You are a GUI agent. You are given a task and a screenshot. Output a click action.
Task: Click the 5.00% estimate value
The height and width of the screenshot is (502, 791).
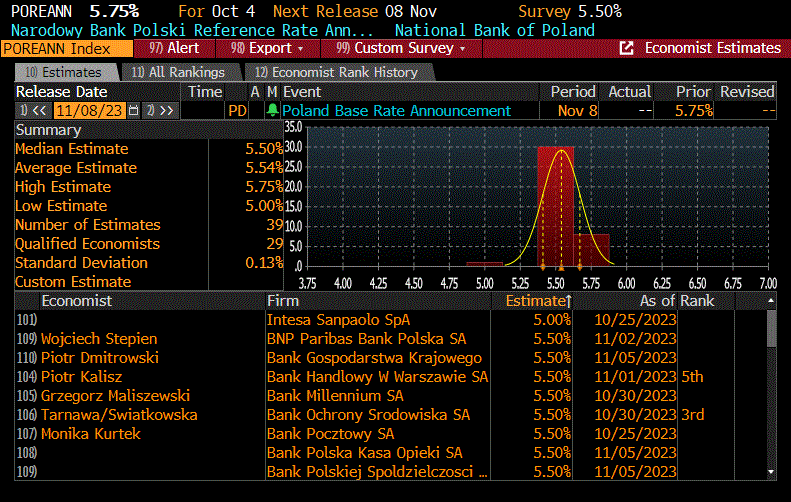pyautogui.click(x=552, y=320)
